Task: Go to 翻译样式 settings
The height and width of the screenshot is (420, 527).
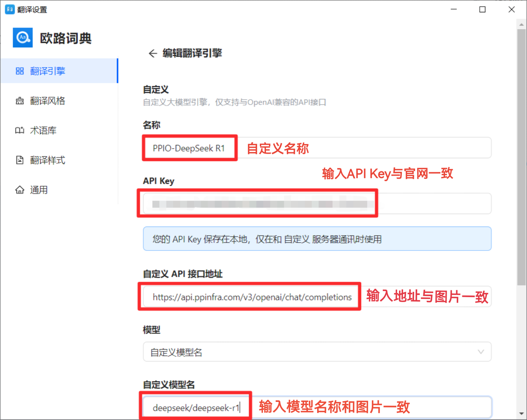Action: tap(59, 160)
